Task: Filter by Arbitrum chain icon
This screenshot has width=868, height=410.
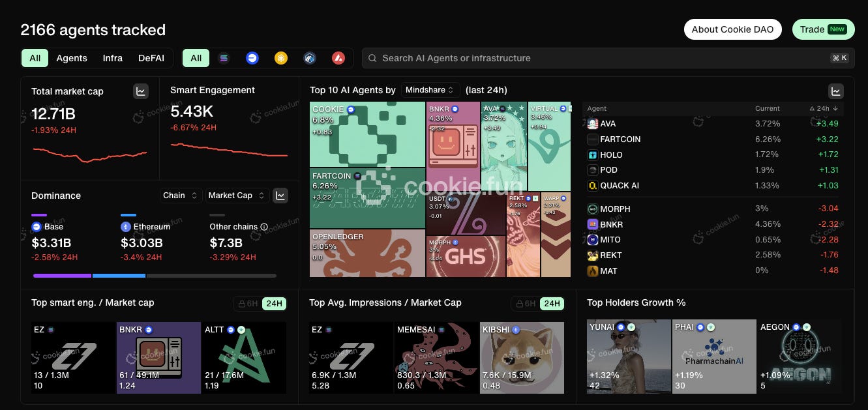Action: [x=310, y=58]
